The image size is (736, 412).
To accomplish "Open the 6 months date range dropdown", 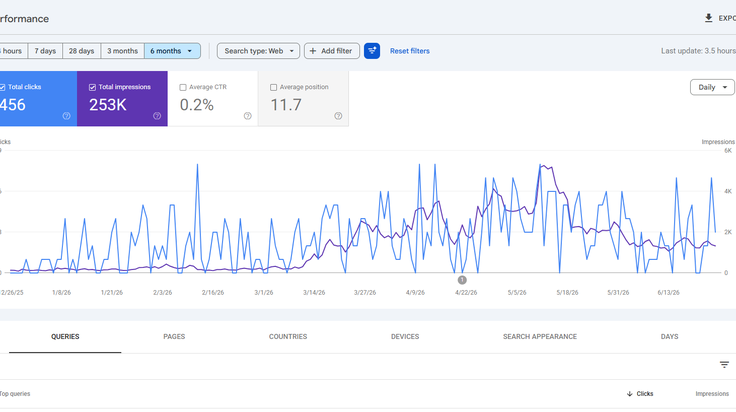I will point(172,51).
